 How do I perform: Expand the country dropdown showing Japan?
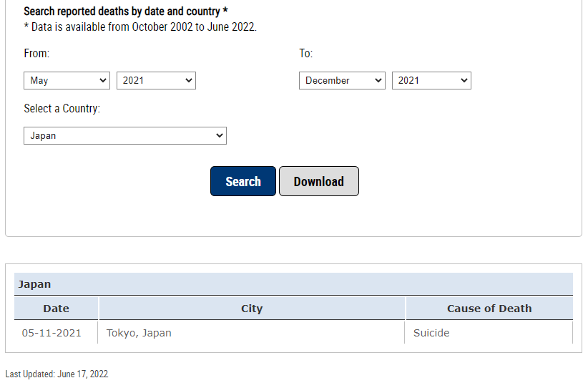click(125, 136)
